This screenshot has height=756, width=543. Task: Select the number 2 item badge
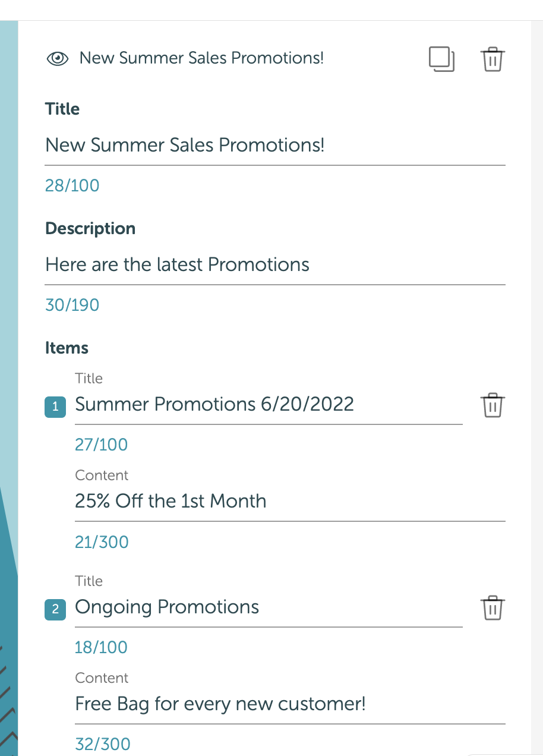(55, 609)
